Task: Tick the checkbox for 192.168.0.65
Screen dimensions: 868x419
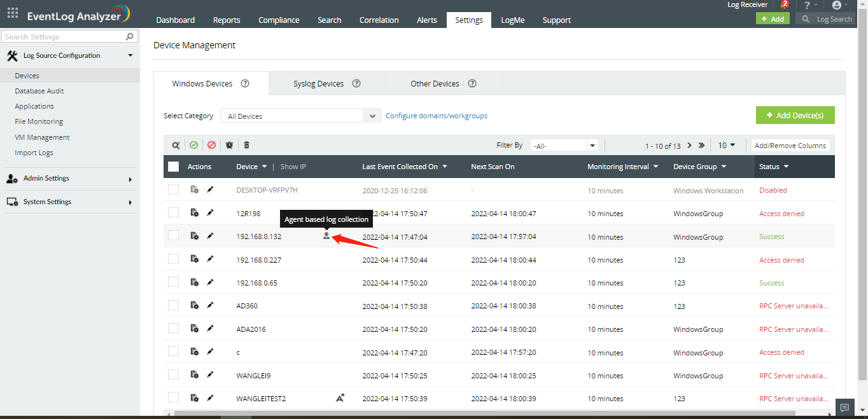Action: coord(173,282)
